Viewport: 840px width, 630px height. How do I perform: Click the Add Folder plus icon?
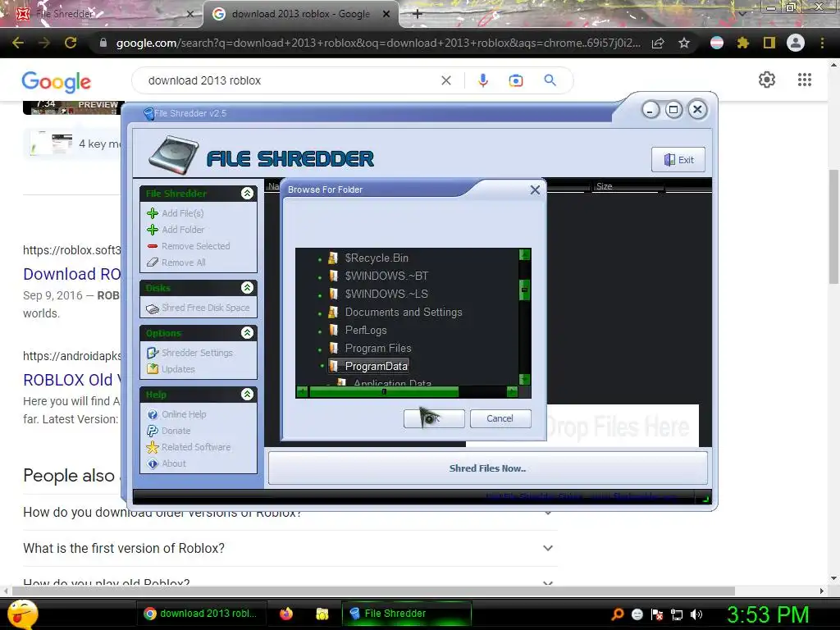click(x=153, y=230)
